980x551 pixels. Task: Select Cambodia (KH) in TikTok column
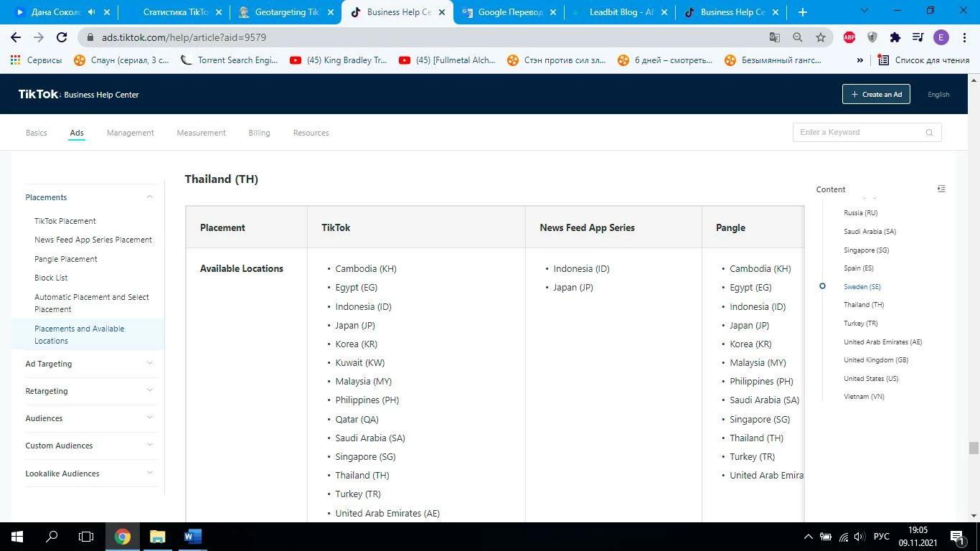366,268
